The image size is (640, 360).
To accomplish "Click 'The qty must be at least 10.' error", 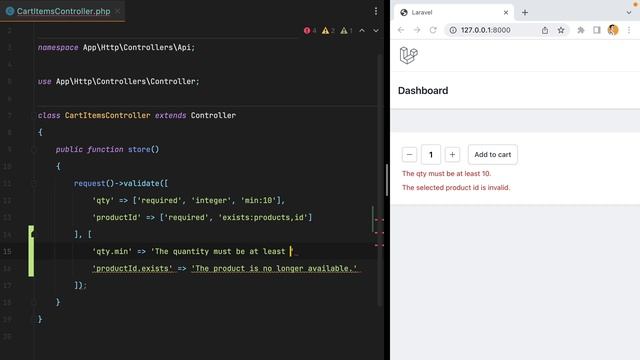I will coord(447,173).
